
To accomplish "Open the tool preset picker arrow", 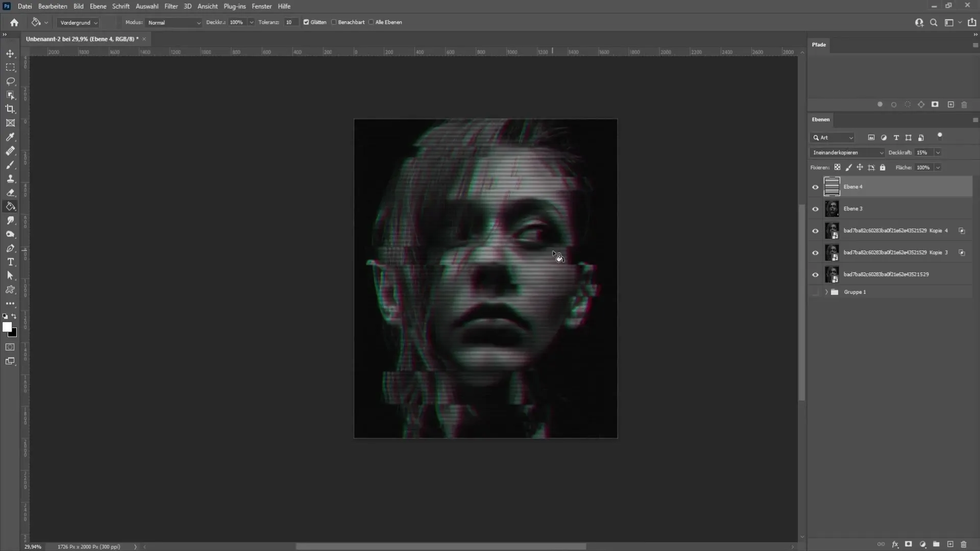I will [x=46, y=22].
